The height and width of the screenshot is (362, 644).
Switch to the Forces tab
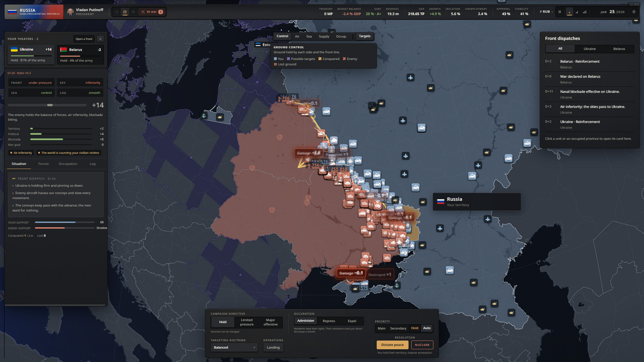click(43, 164)
